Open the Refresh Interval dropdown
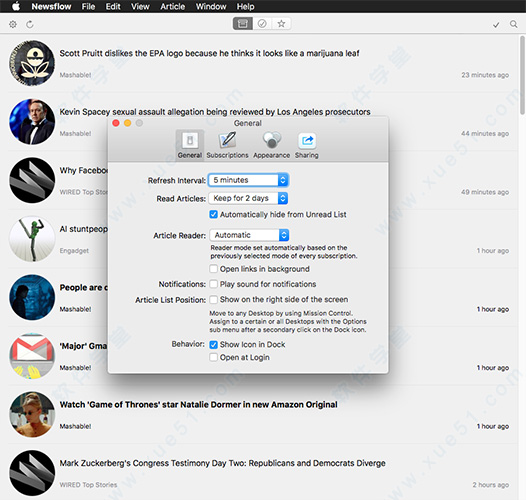526x500 pixels. coord(248,180)
